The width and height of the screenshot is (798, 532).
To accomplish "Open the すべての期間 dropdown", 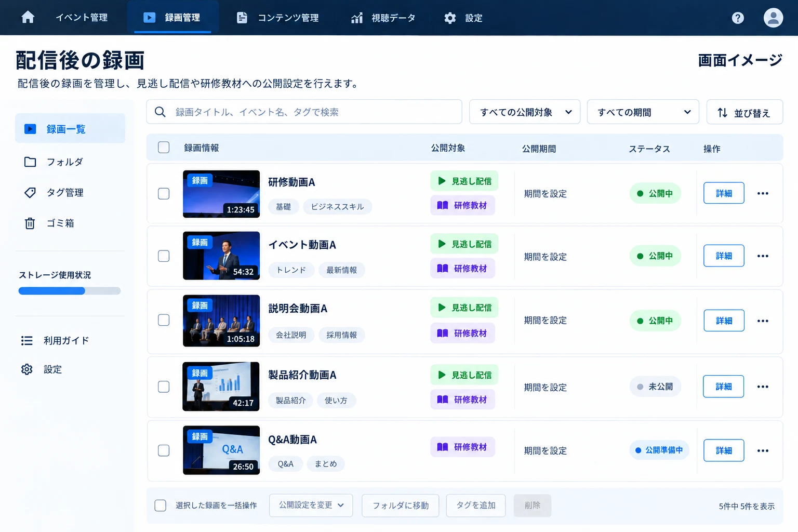I will [x=643, y=112].
